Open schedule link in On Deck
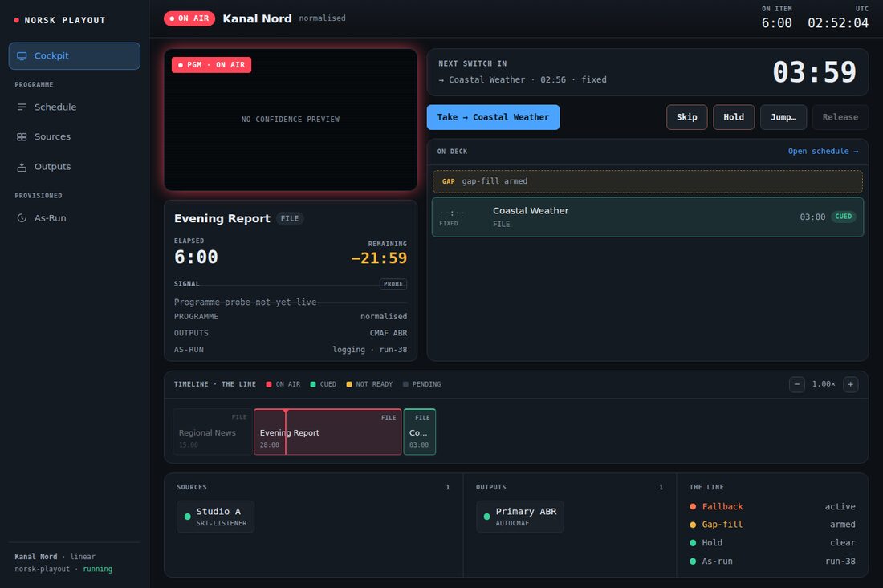Viewport: 883px width, 588px height. [x=824, y=152]
